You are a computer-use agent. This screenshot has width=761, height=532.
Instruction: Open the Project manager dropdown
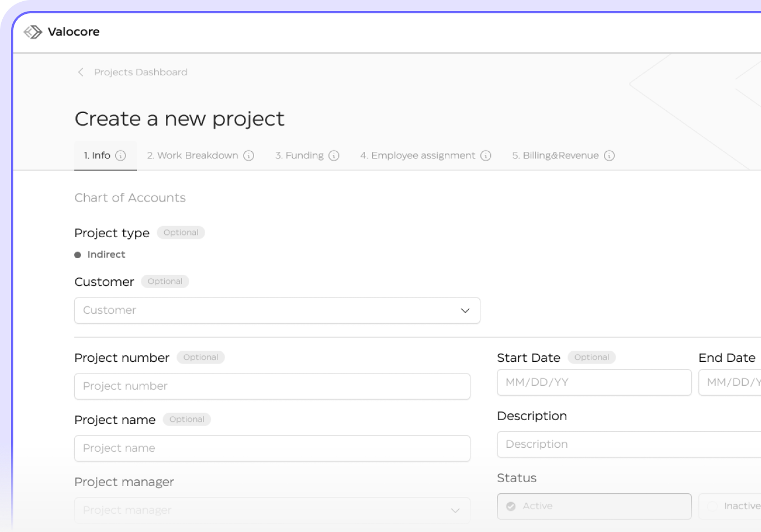[x=272, y=510]
